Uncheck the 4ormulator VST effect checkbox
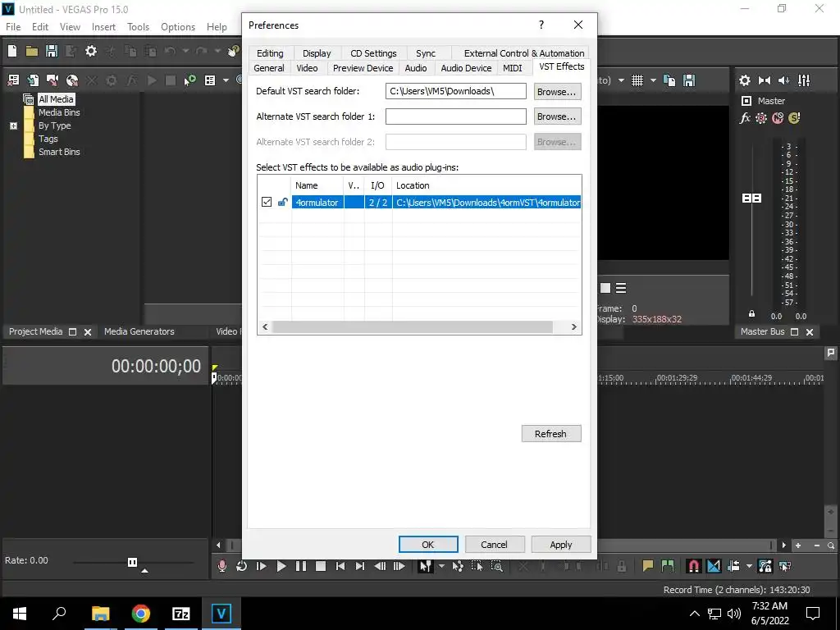 pyautogui.click(x=267, y=202)
